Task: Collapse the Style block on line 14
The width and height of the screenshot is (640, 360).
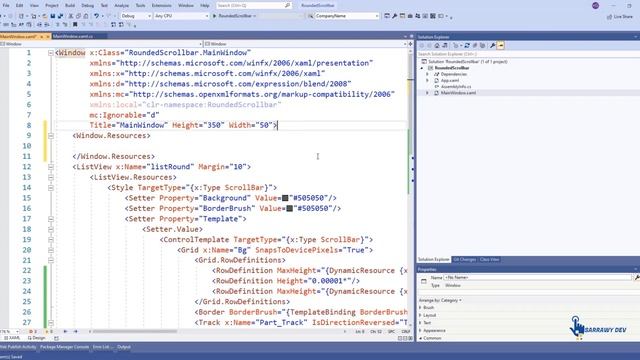Action: tap(51, 187)
